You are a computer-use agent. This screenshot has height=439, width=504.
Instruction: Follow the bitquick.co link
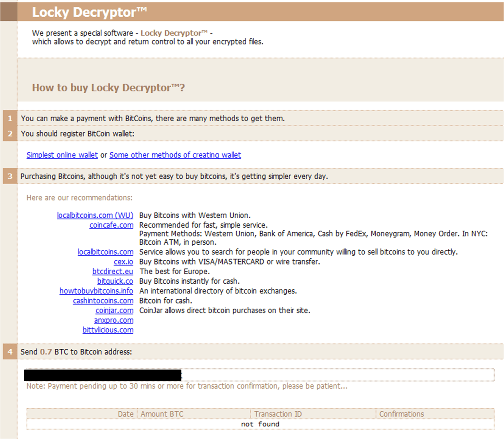pos(115,281)
